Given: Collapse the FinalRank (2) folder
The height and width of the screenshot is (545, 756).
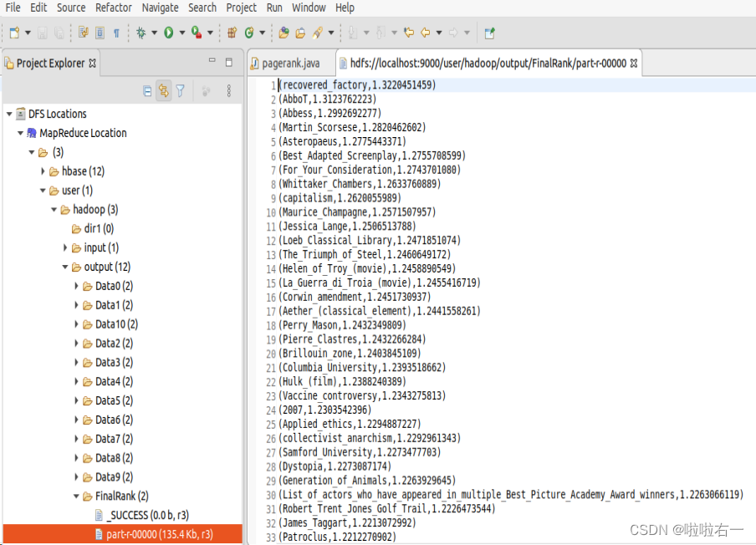Looking at the screenshot, I should pyautogui.click(x=76, y=496).
